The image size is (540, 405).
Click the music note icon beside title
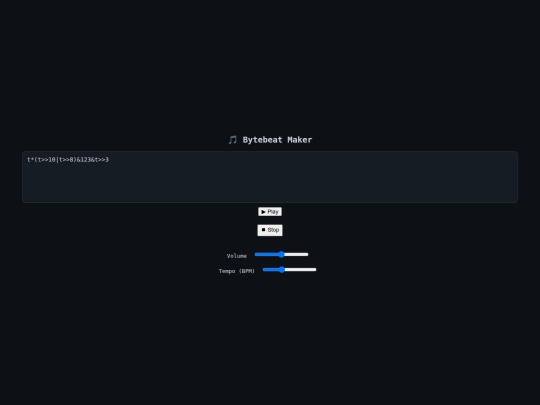pyautogui.click(x=232, y=140)
